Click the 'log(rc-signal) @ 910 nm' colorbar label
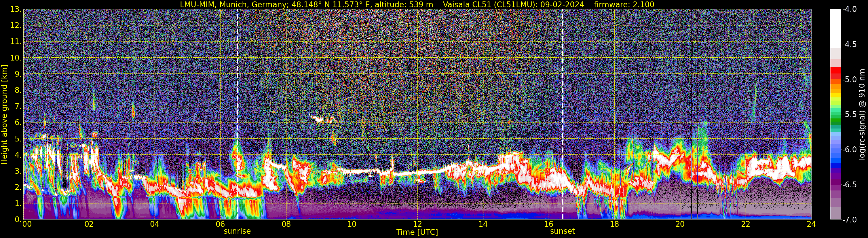 (x=862, y=114)
